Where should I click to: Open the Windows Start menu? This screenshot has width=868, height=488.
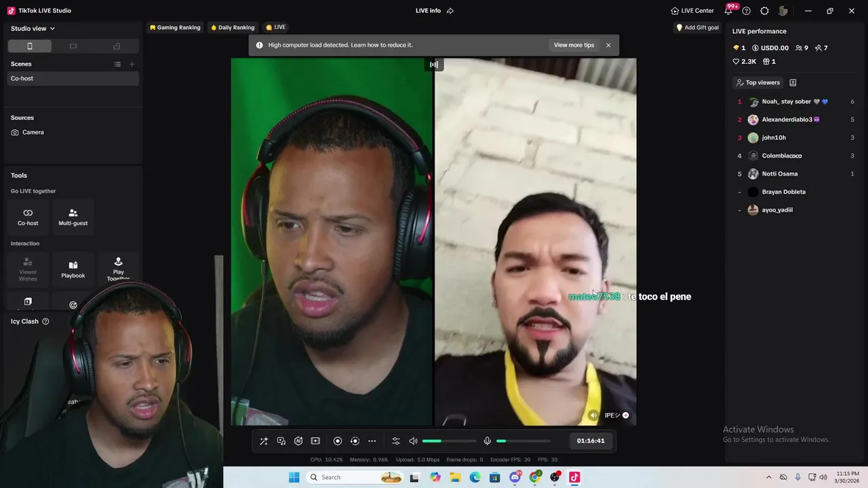tap(294, 477)
